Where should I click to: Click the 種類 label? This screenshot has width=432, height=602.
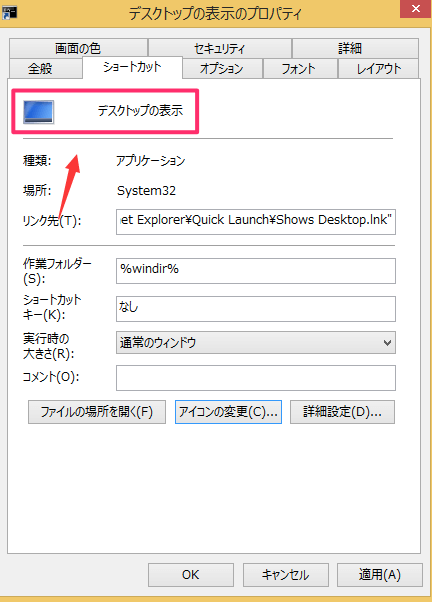(x=37, y=160)
